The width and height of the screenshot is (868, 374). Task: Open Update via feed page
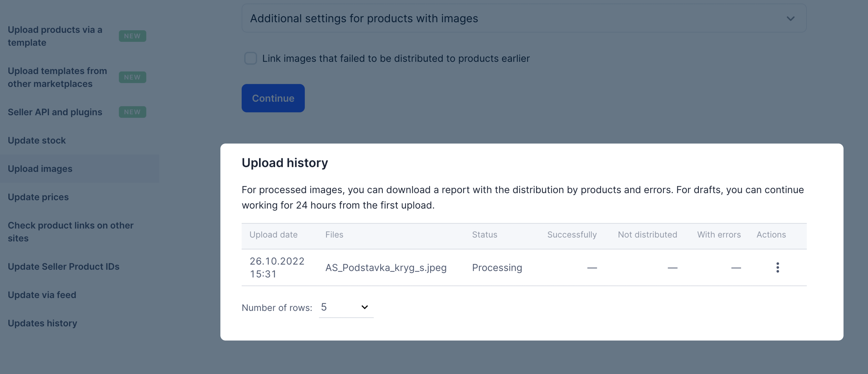tap(42, 295)
